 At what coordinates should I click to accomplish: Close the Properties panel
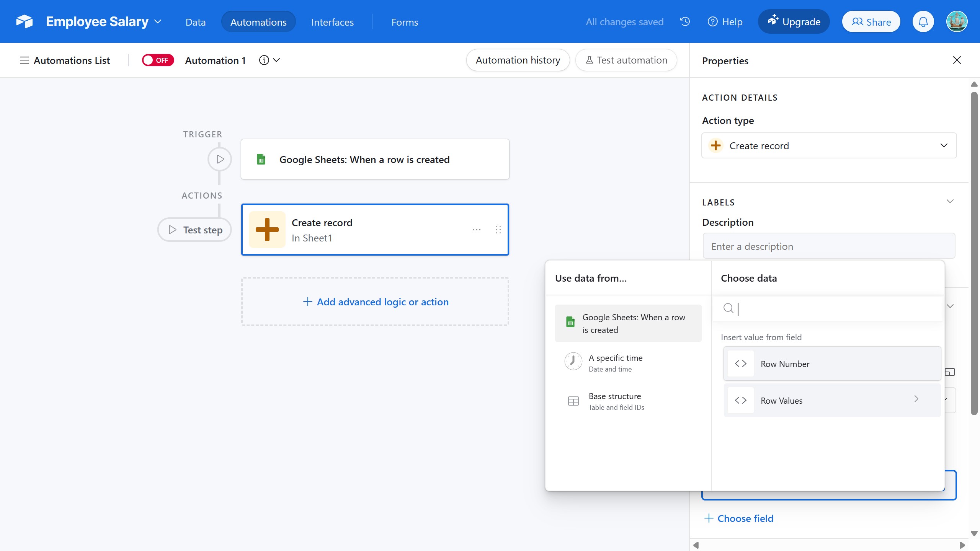(957, 60)
